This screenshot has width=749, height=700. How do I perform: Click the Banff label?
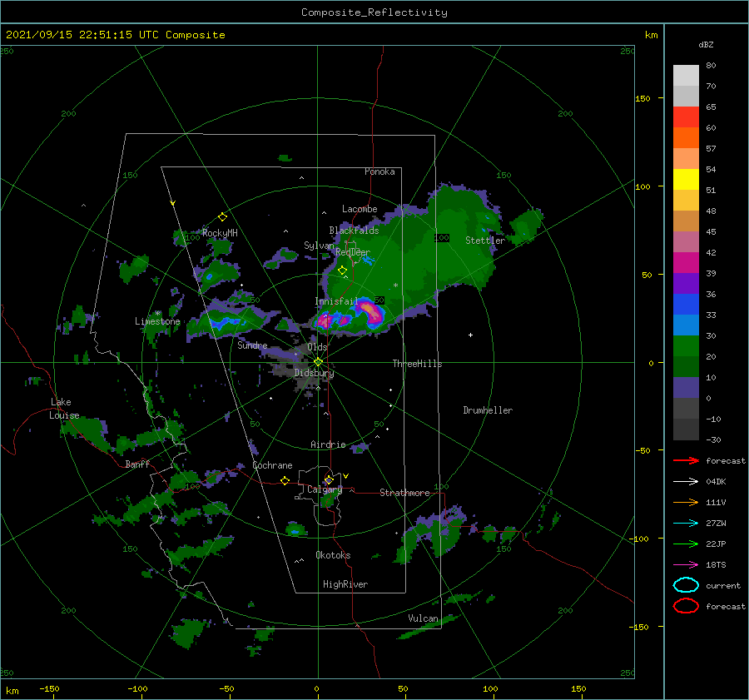tap(137, 464)
